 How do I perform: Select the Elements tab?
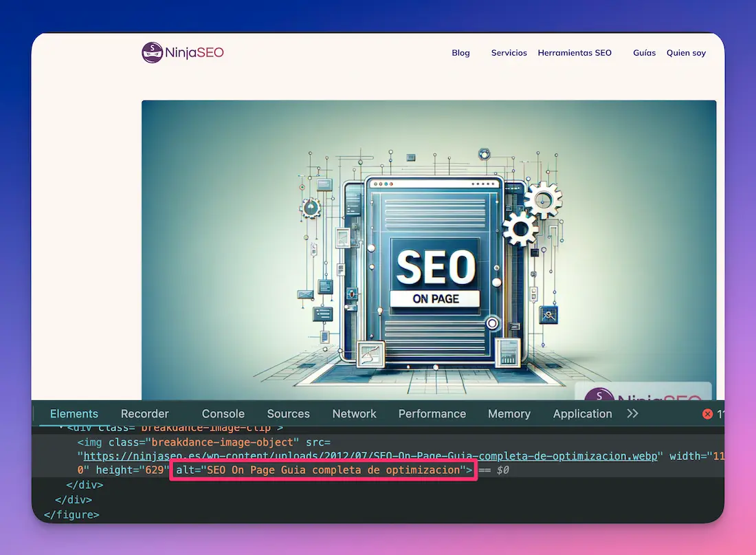tap(74, 413)
